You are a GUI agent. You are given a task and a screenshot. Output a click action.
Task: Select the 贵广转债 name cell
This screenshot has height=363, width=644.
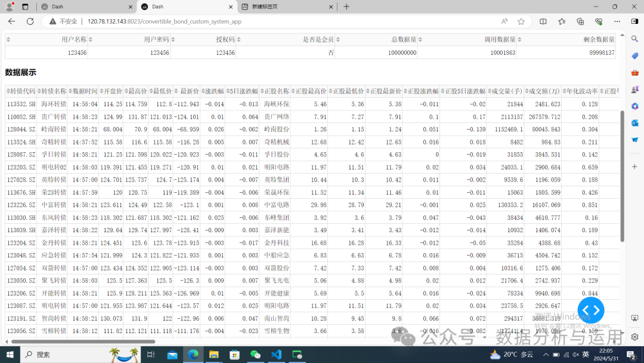tap(52, 117)
